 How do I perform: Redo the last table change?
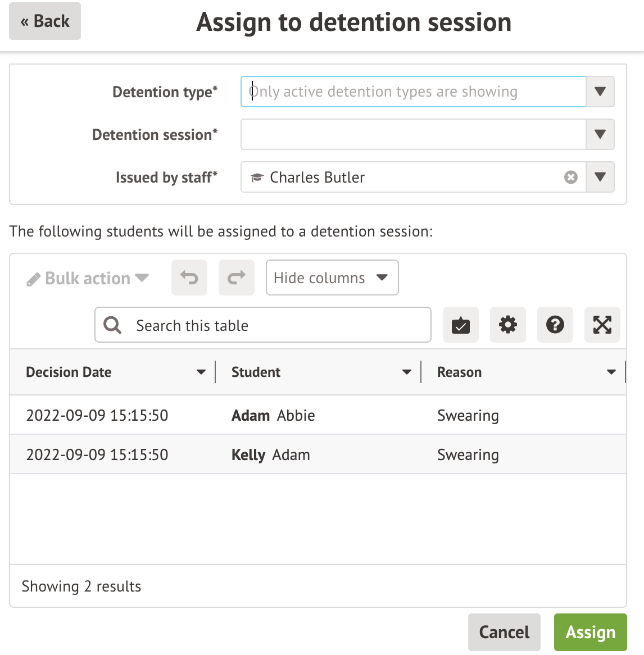point(236,278)
